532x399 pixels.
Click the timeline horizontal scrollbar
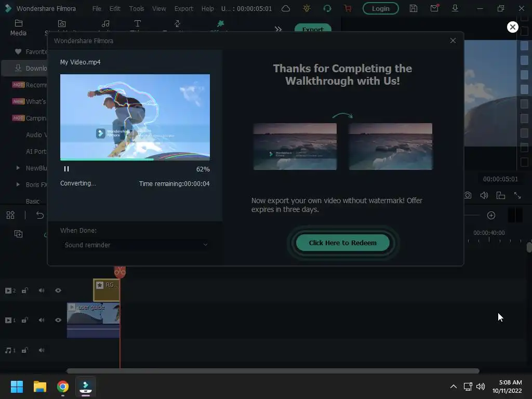coord(273,371)
